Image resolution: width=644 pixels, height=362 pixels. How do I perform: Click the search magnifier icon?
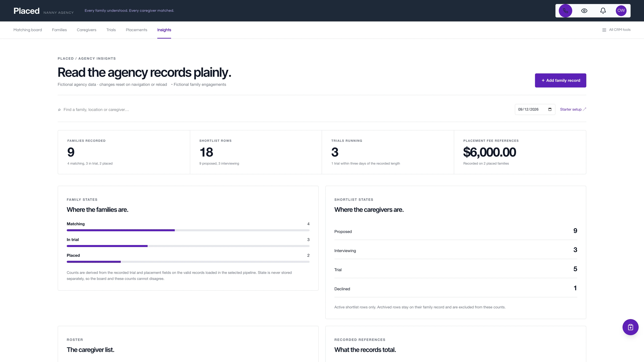59,110
